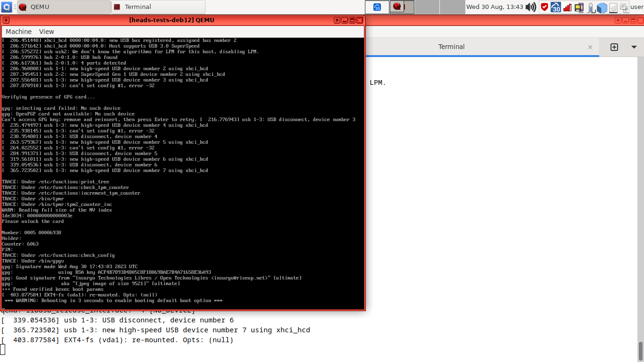Switch to the Terminal tab

451,47
